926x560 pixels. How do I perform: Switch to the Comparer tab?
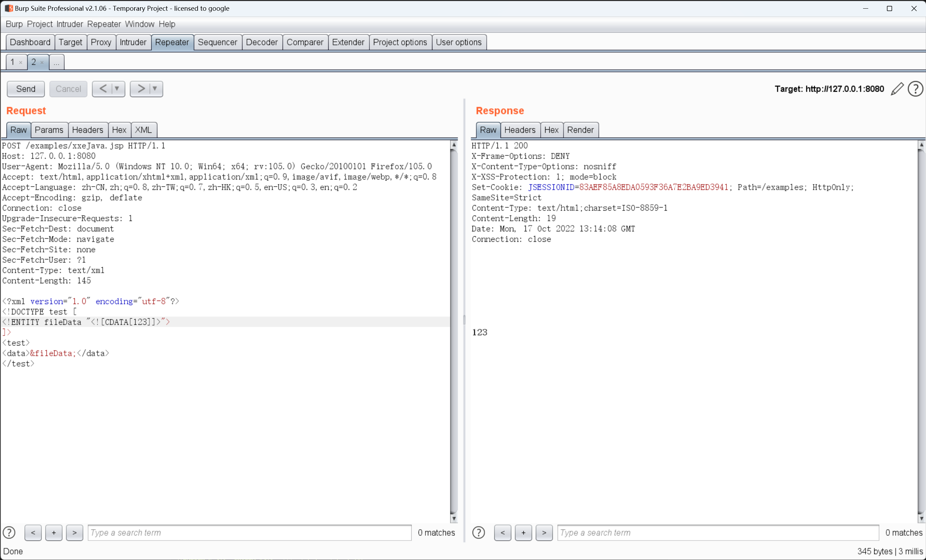pyautogui.click(x=305, y=42)
